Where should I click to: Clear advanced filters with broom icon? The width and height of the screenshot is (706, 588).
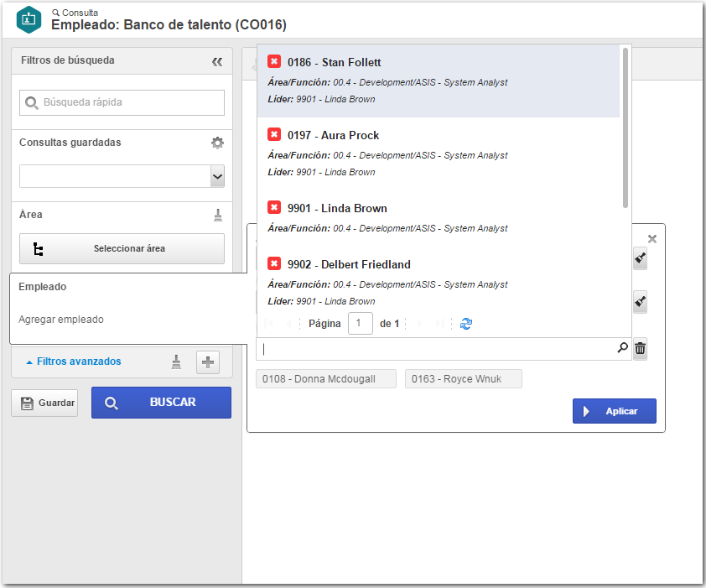point(176,362)
